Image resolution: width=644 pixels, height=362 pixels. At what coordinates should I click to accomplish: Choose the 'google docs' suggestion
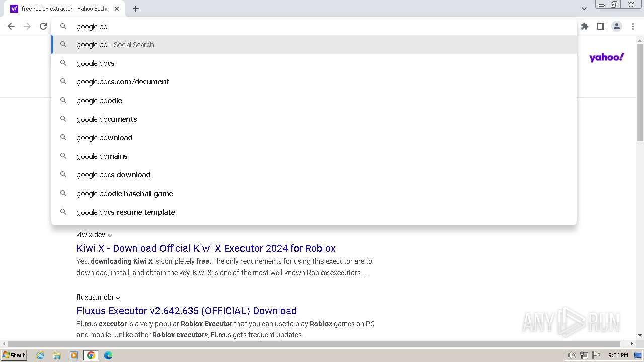point(314,63)
